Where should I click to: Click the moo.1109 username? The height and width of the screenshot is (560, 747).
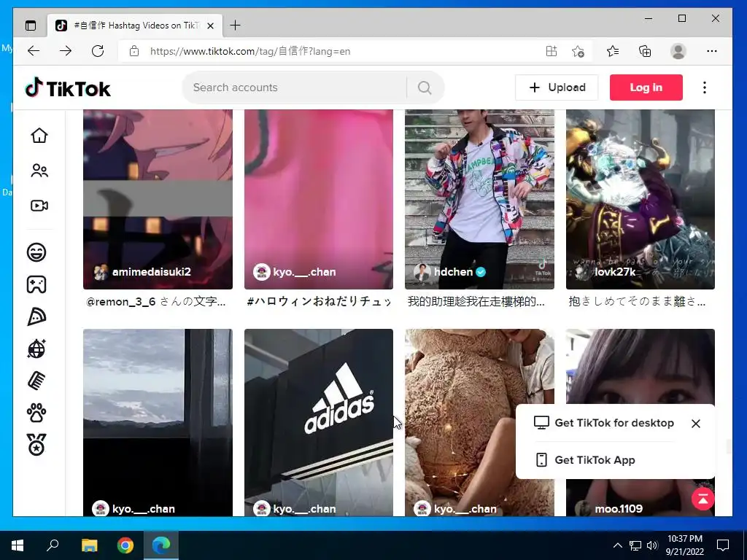point(619,508)
